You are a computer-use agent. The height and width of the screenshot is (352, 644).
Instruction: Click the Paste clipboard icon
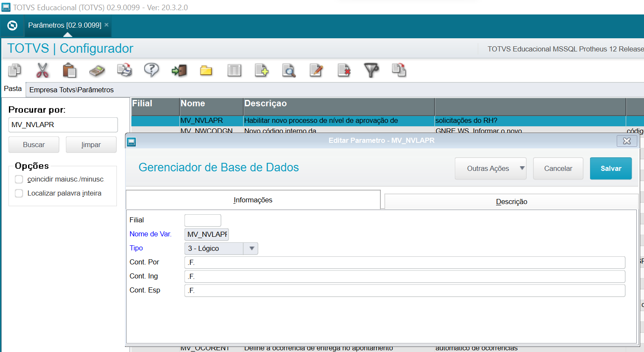coord(69,70)
